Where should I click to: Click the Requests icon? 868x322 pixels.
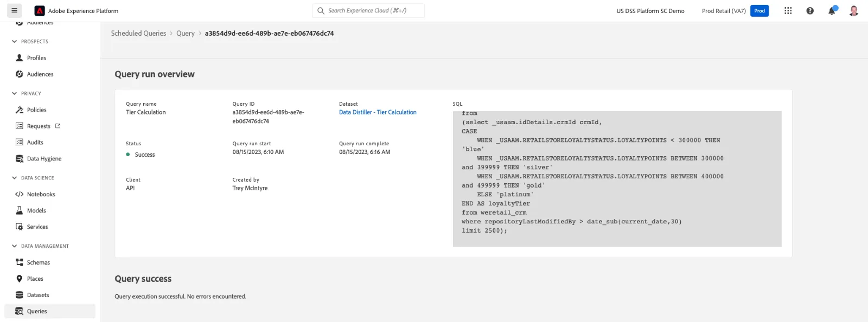coord(20,126)
